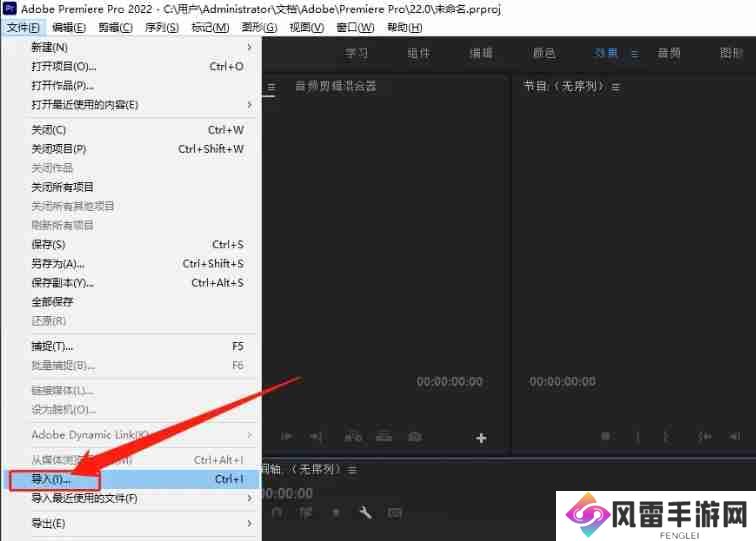Click the Add Marker icon in the program monitor
Screen dimensions: 756x541
(x=606, y=436)
